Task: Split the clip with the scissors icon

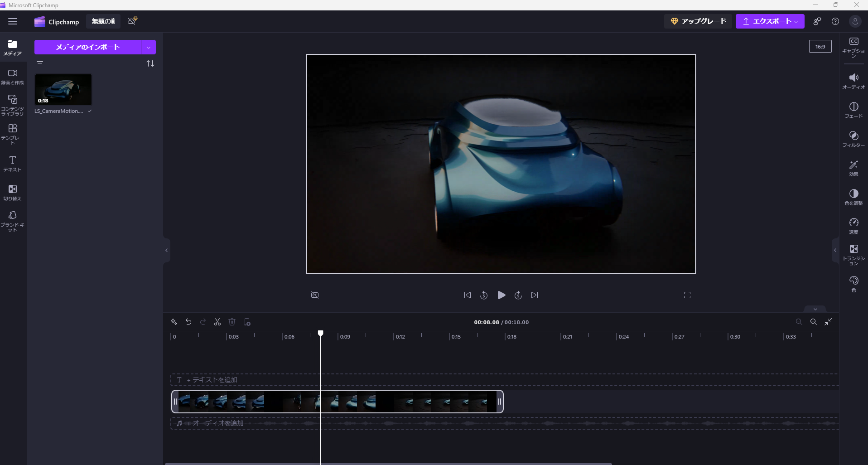Action: 217,322
